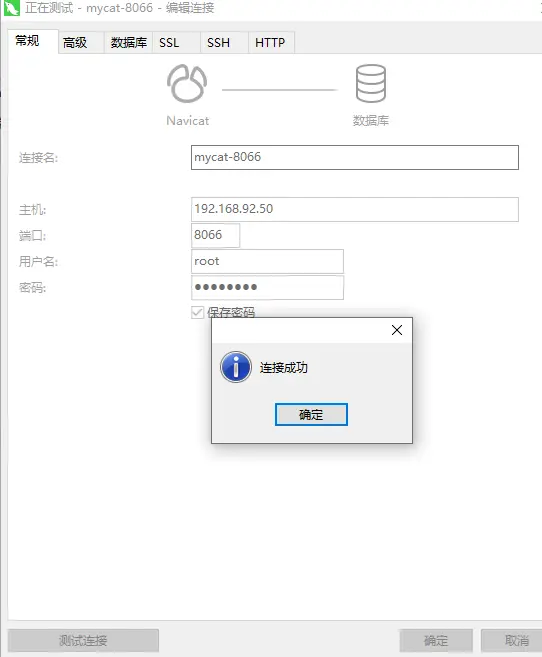
Task: Click the 用户名 field showing root
Action: 267,261
